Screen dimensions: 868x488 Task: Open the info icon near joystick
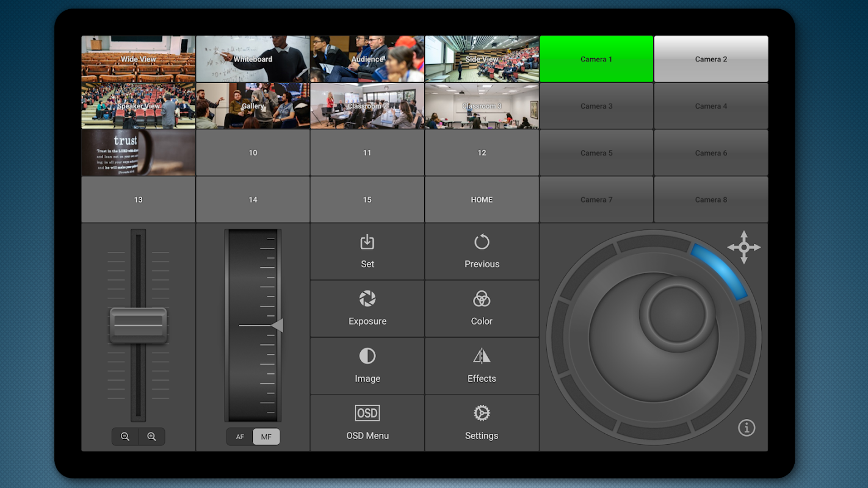tap(747, 428)
